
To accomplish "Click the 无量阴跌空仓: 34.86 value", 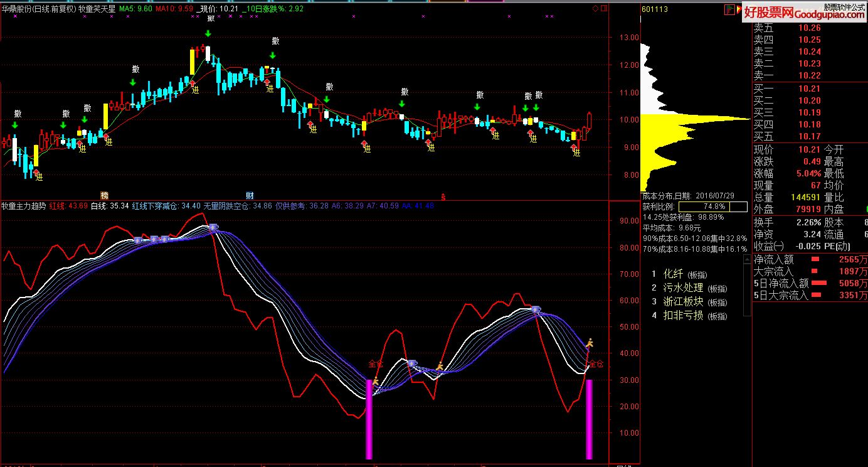I will pos(238,206).
